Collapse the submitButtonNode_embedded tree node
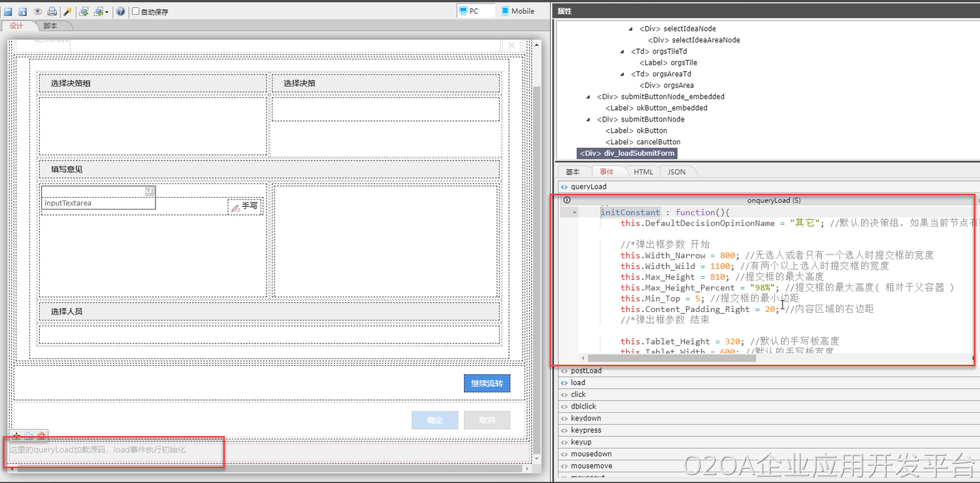 [x=589, y=97]
